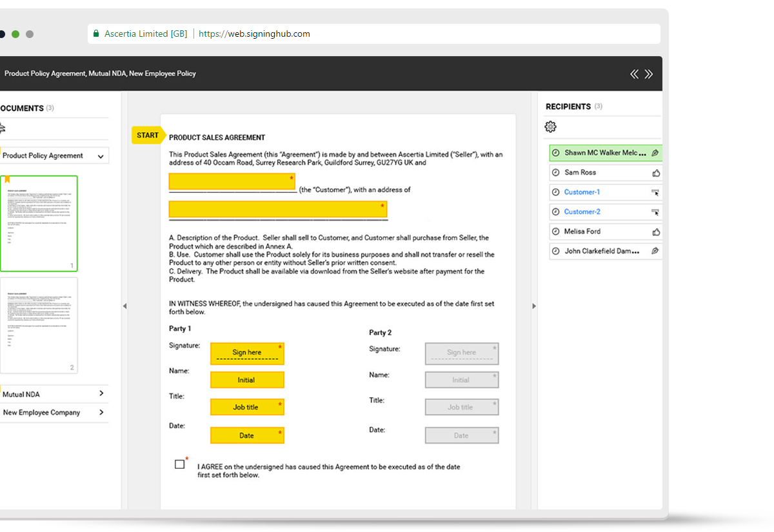This screenshot has height=532, width=774.
Task: Collapse the right recipients panel arrow
Action: pyautogui.click(x=534, y=306)
